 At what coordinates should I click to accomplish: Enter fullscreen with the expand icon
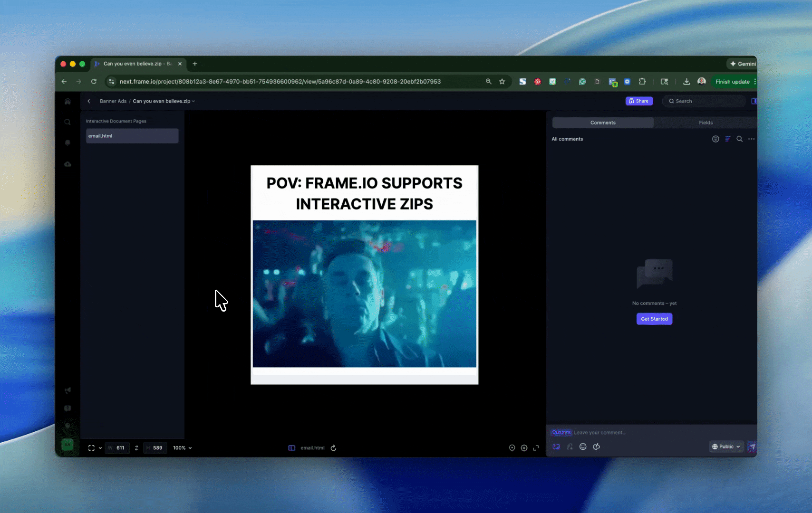pos(536,448)
